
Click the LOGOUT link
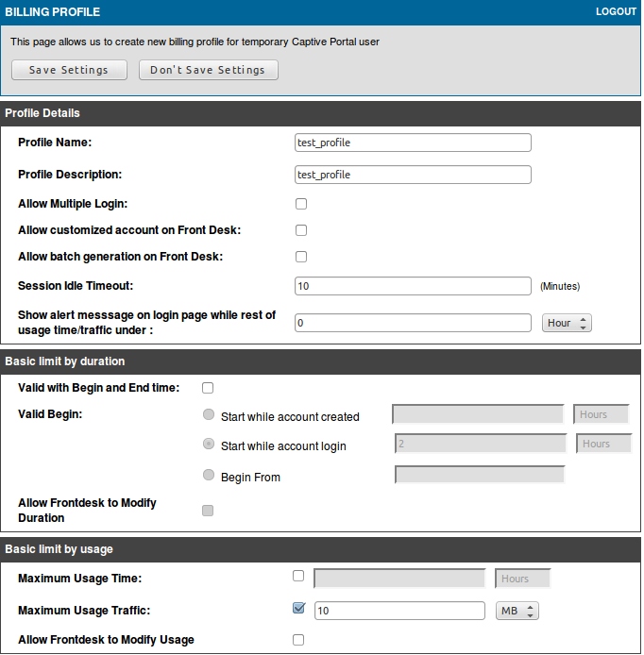tap(616, 11)
